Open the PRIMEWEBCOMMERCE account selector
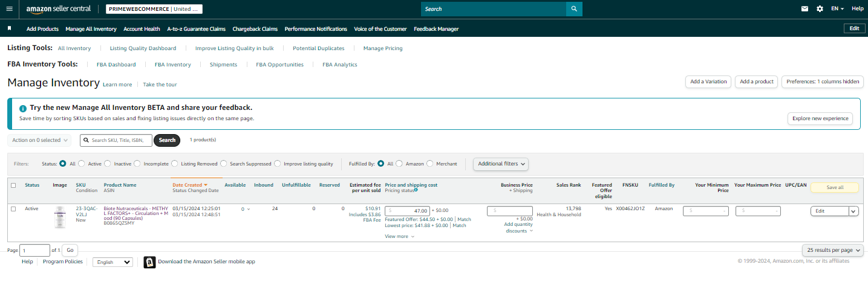868x308 pixels. [x=154, y=9]
